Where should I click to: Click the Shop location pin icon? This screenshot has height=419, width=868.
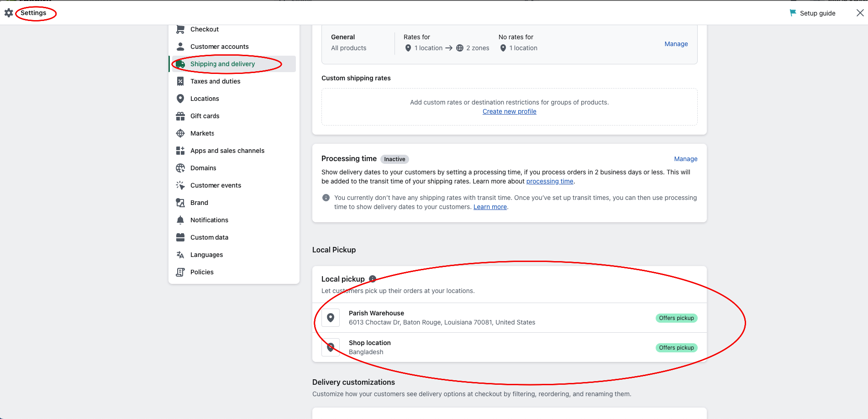[x=331, y=347]
